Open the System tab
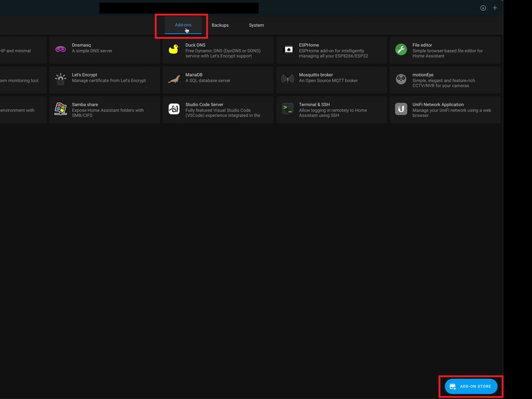This screenshot has width=532, height=399. coord(256,25)
